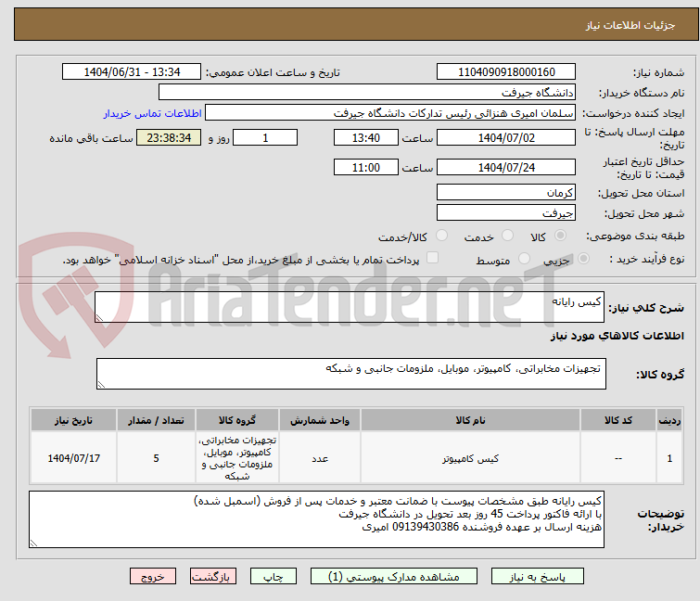Click the price validity date 1404/07/24 field
700x601 pixels.
coord(506,167)
